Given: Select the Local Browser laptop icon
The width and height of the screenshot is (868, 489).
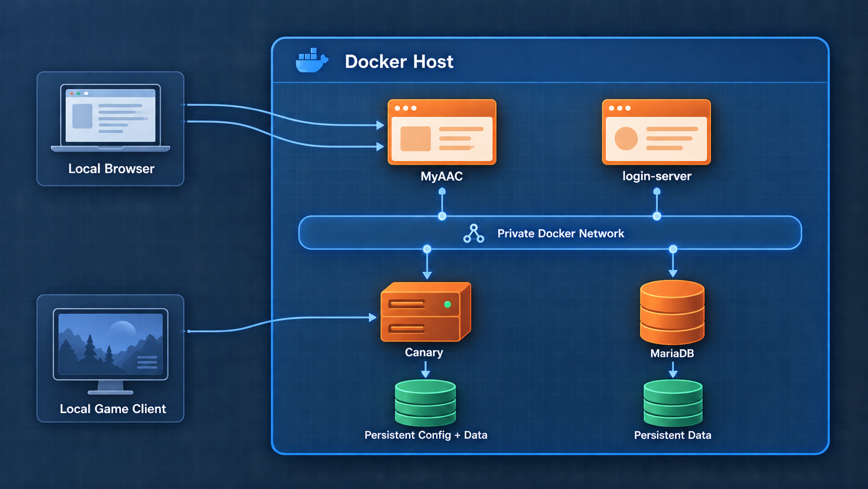Looking at the screenshot, I should (x=111, y=118).
